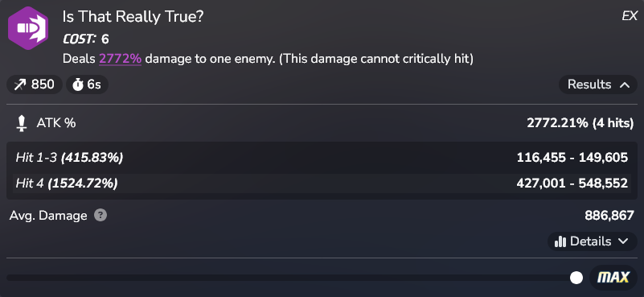Click the down chevron beside Details
Viewport: 644px width, 297px height.
coord(622,241)
